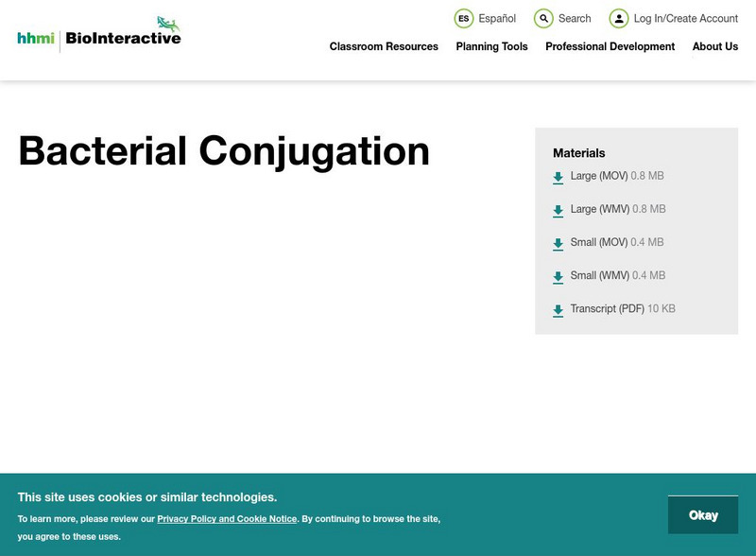Click the hhmi BioInteractive logo
The height and width of the screenshot is (556, 756).
(x=97, y=34)
